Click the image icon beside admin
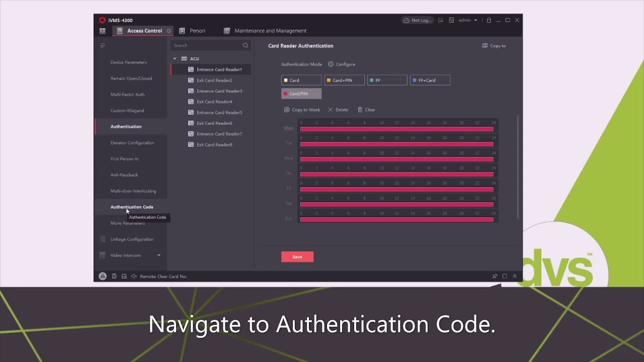This screenshot has width=644, height=362. point(451,20)
